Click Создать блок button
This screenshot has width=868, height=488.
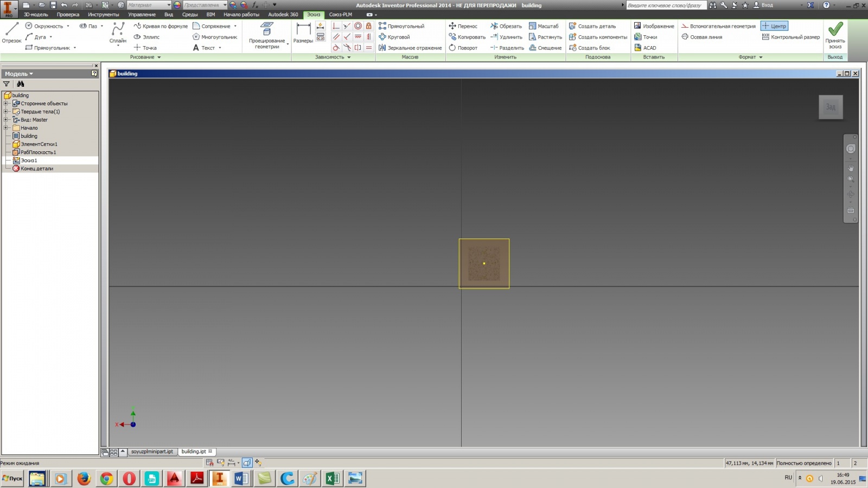click(x=590, y=48)
